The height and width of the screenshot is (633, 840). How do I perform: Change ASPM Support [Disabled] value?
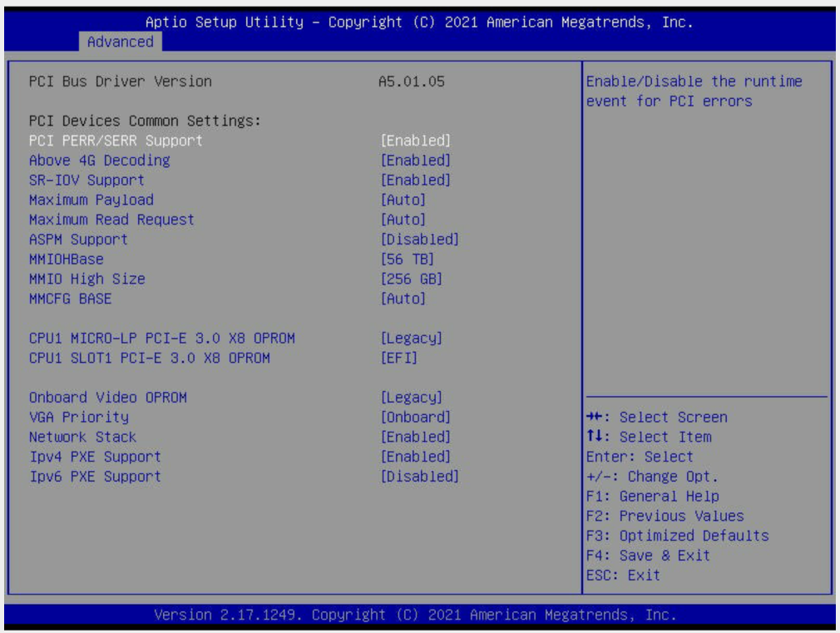coord(419,240)
